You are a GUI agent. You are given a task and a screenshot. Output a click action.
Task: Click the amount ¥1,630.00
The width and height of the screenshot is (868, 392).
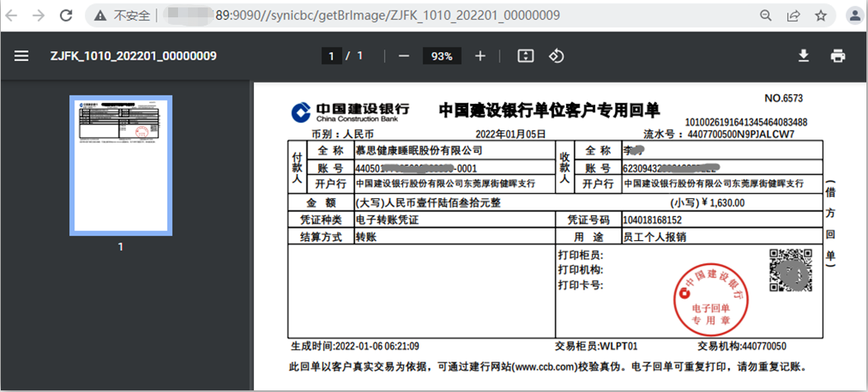pos(723,203)
